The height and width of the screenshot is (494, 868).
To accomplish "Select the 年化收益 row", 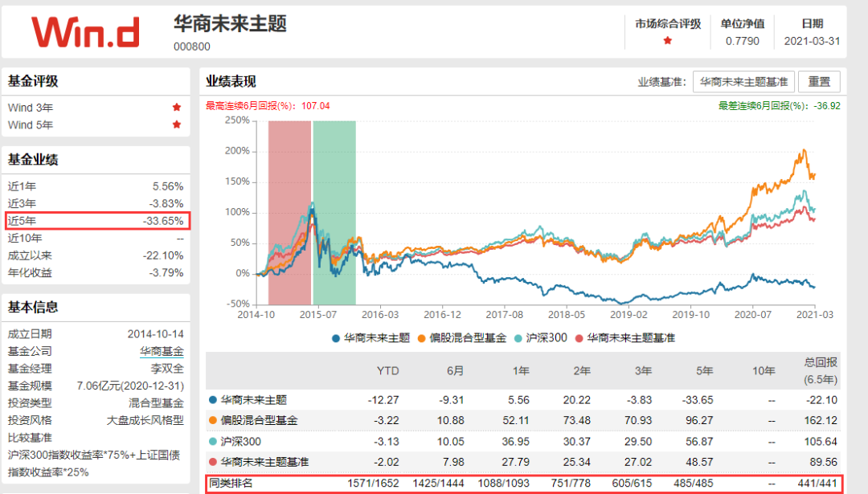I will click(x=95, y=273).
